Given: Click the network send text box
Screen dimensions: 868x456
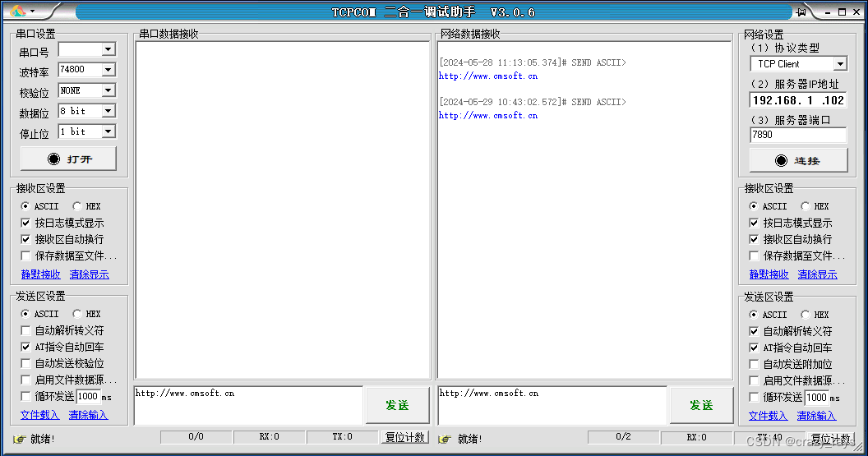Looking at the screenshot, I should 552,406.
